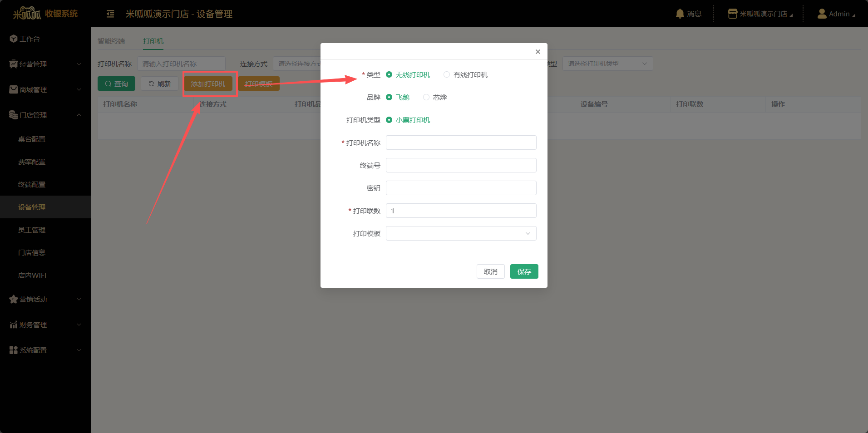Expand the 经营管理 sidebar menu

(45, 64)
